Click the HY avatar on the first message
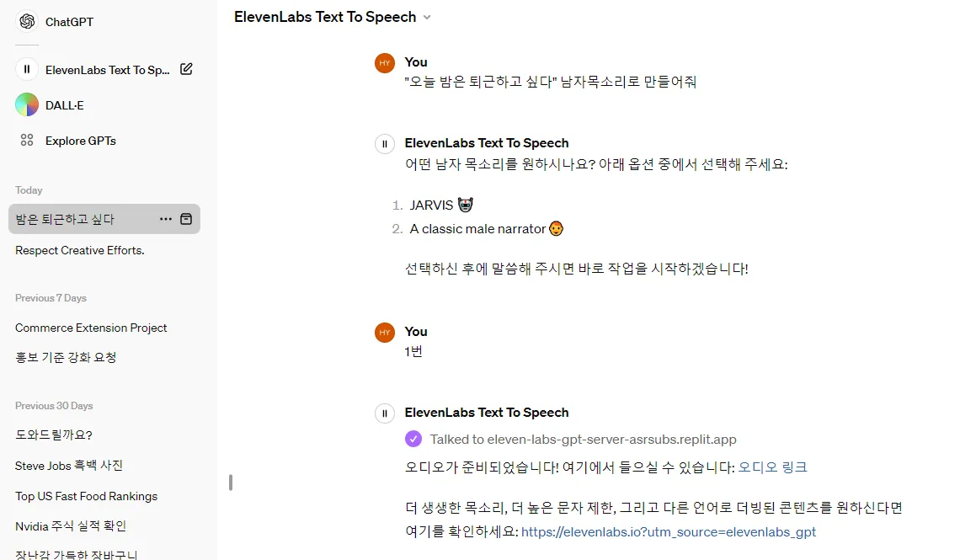 (x=385, y=63)
